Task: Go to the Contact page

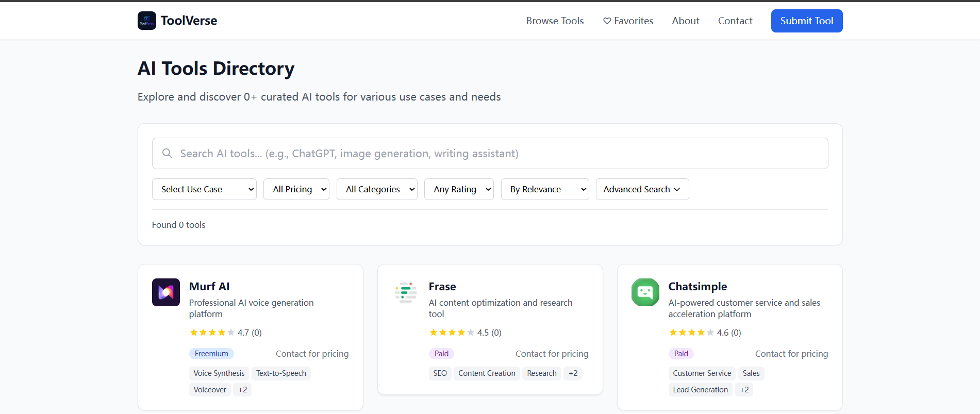Action: click(735, 21)
